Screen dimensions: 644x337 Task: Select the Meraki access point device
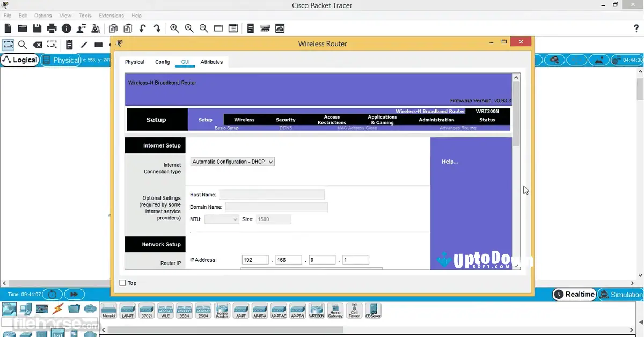point(108,310)
